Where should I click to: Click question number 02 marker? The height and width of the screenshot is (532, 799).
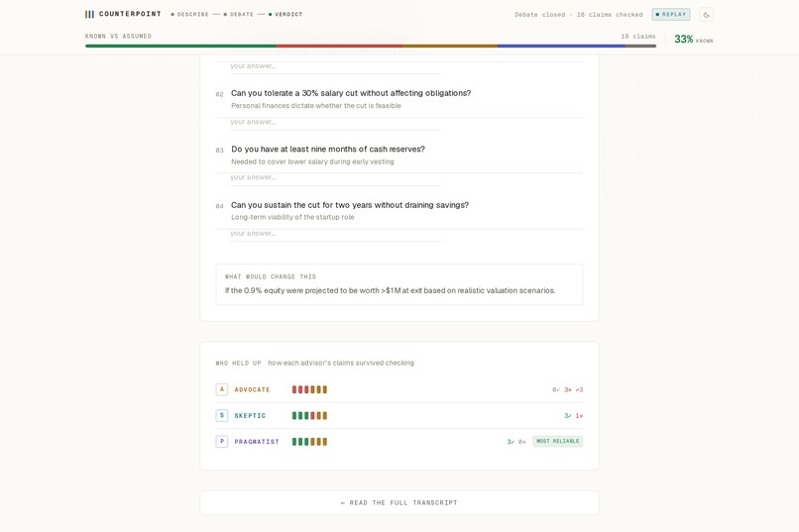(x=220, y=94)
